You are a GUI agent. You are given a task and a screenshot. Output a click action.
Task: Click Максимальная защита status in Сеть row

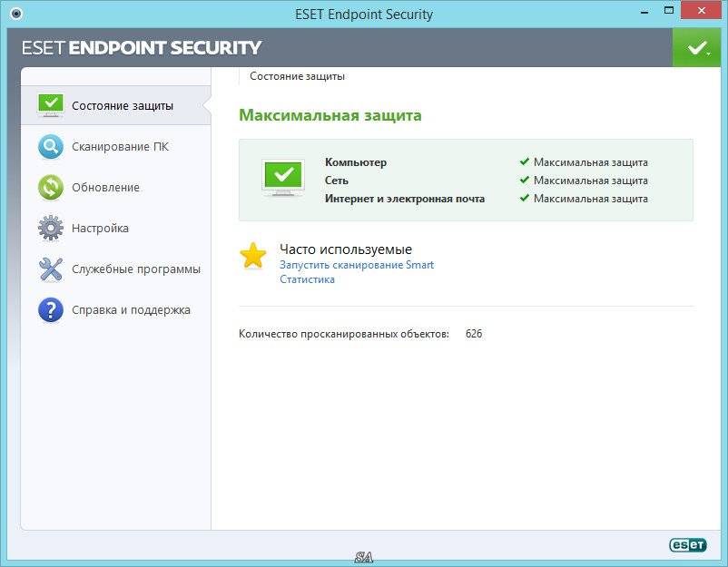[591, 181]
